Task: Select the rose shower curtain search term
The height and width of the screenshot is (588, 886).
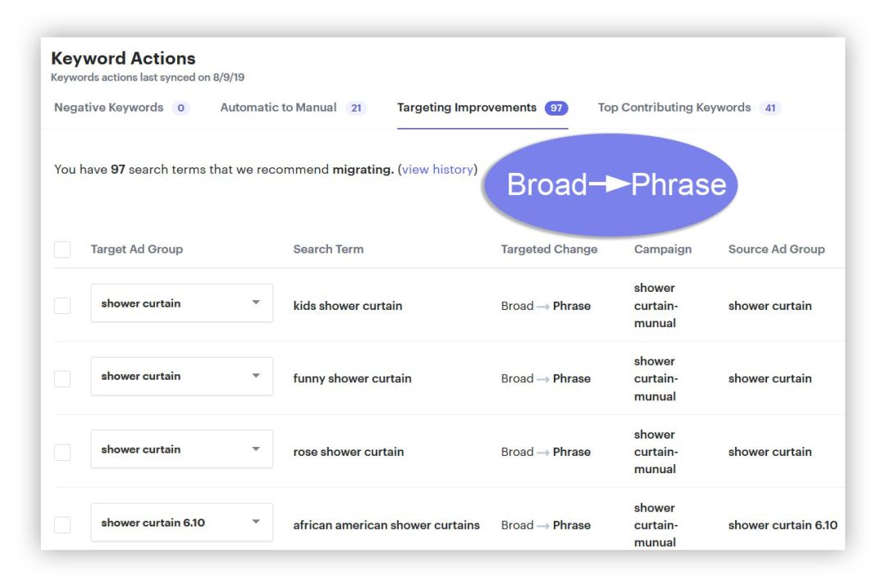Action: point(348,452)
